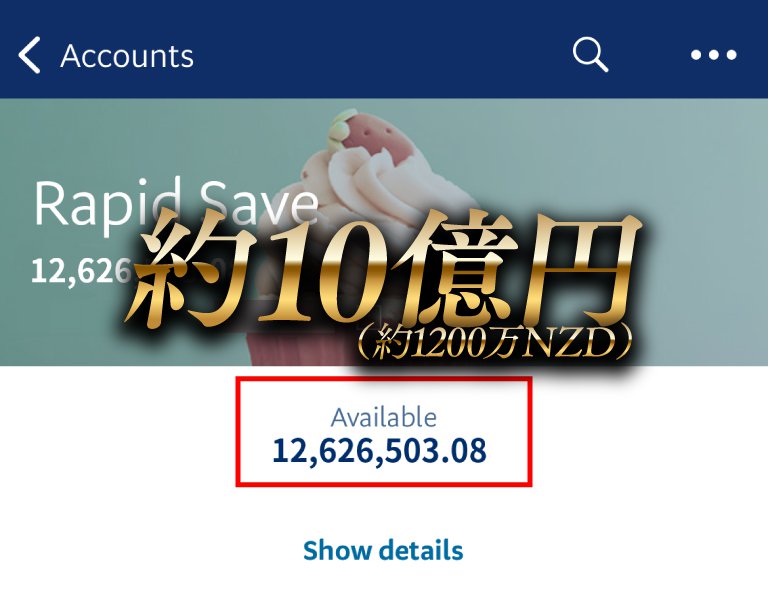Screen dimensions: 768x590
Task: Click the red highlight box border
Action: point(384,378)
